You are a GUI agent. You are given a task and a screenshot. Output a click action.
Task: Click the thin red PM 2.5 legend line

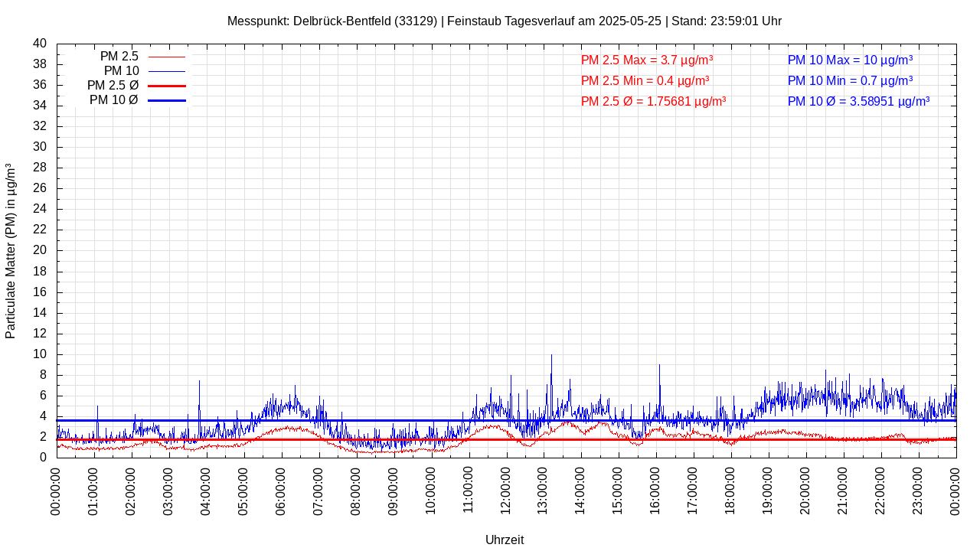click(x=167, y=57)
